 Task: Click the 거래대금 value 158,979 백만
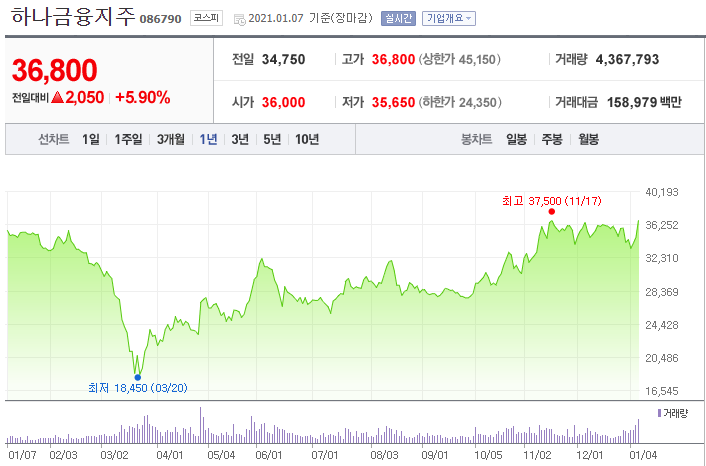(x=644, y=102)
